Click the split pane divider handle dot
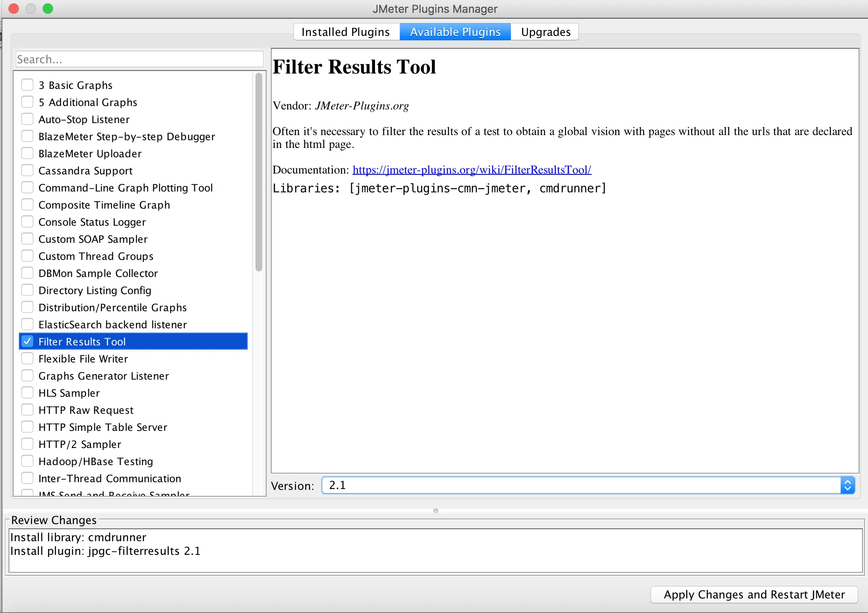Image resolution: width=868 pixels, height=613 pixels. (435, 511)
